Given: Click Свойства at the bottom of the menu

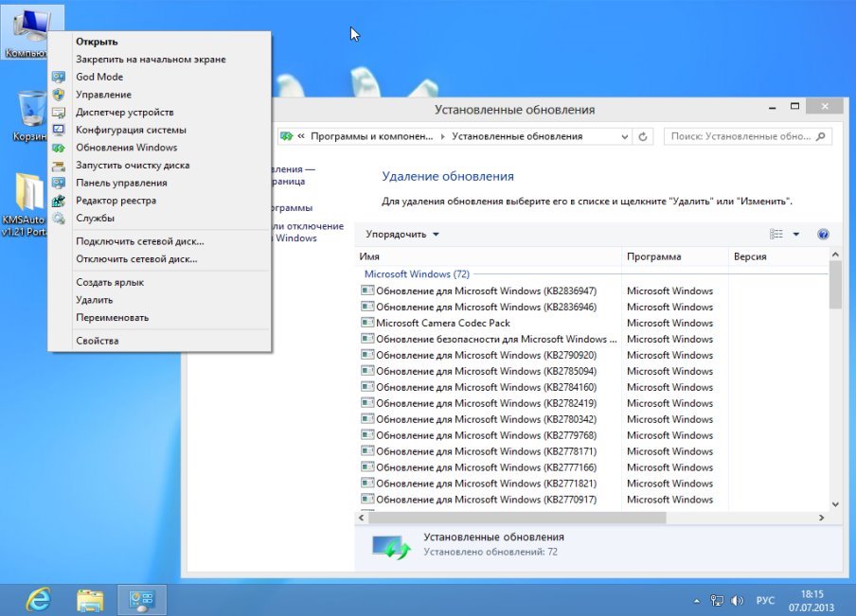Looking at the screenshot, I should click(x=98, y=341).
